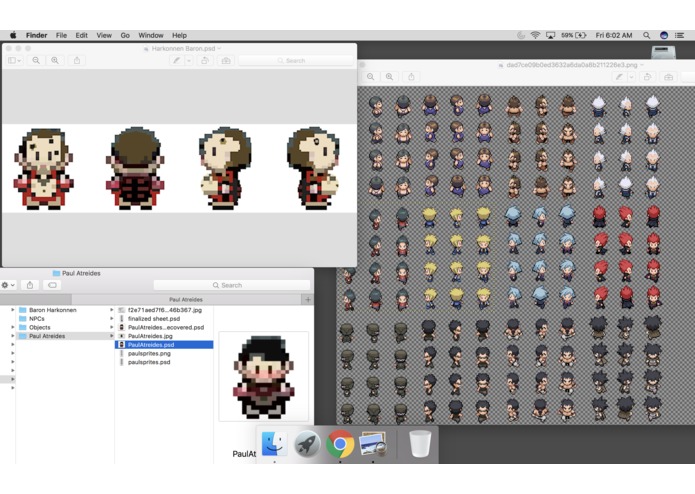695x494 pixels.
Task: Open the Finder menu
Action: [36, 35]
